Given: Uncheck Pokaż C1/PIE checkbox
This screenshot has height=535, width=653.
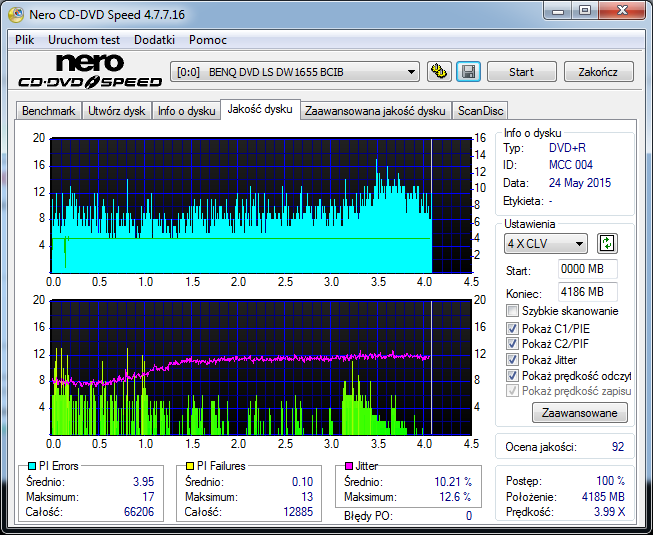Looking at the screenshot, I should (x=512, y=328).
